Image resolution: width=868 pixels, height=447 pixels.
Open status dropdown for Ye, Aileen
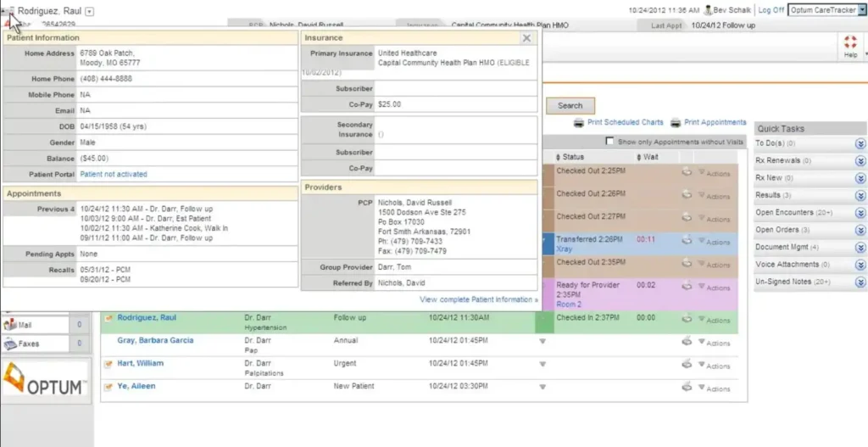pos(542,387)
